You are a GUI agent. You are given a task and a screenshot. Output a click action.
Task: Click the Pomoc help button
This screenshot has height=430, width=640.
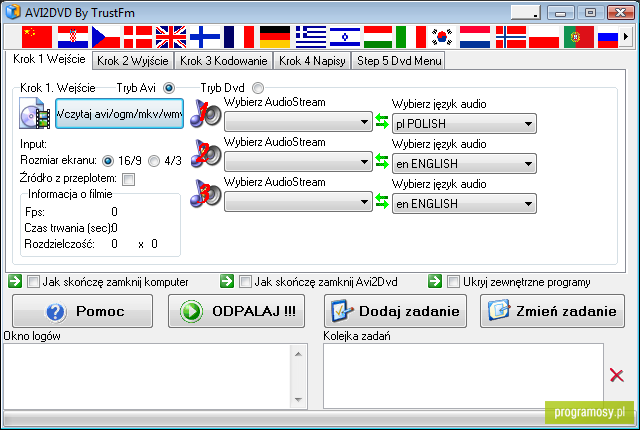82,311
